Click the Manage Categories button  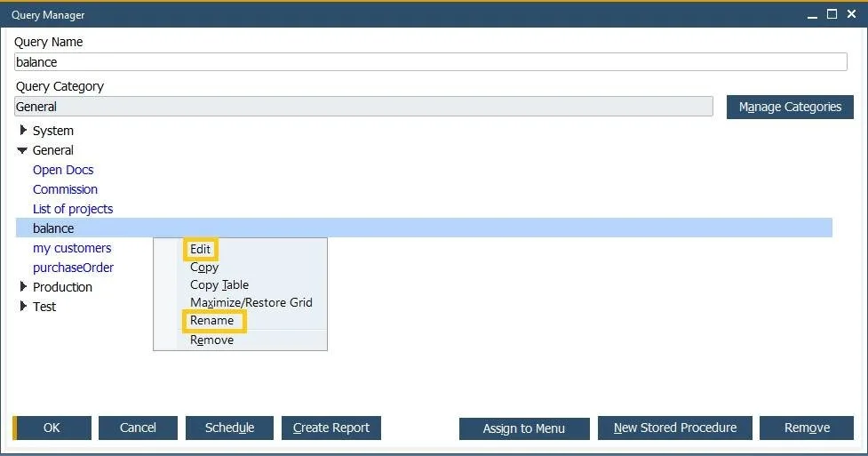pos(790,107)
